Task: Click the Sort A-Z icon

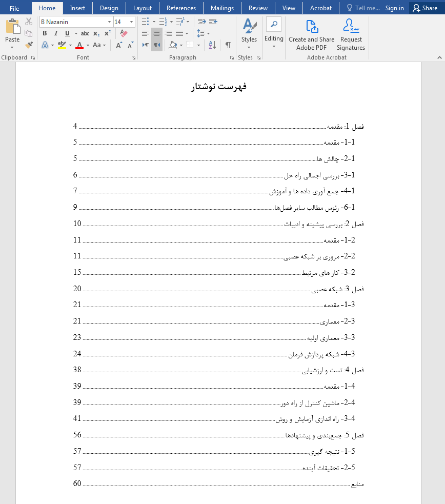Action: click(x=212, y=45)
